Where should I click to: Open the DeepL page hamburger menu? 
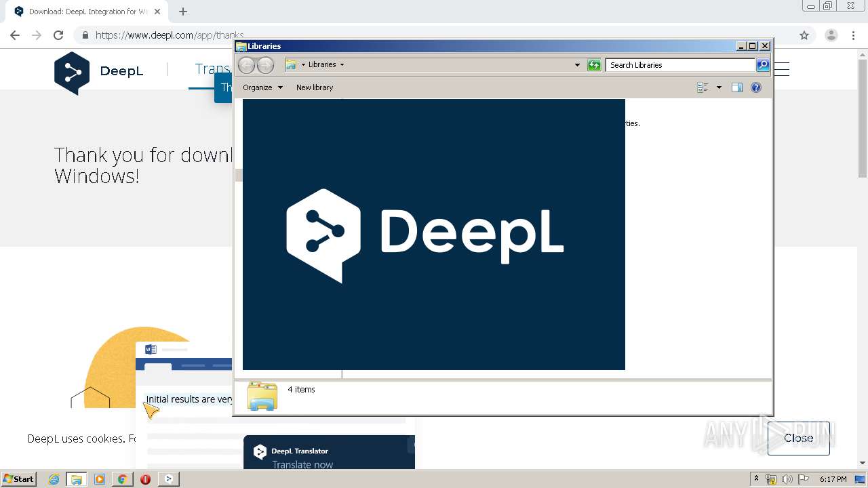(782, 68)
